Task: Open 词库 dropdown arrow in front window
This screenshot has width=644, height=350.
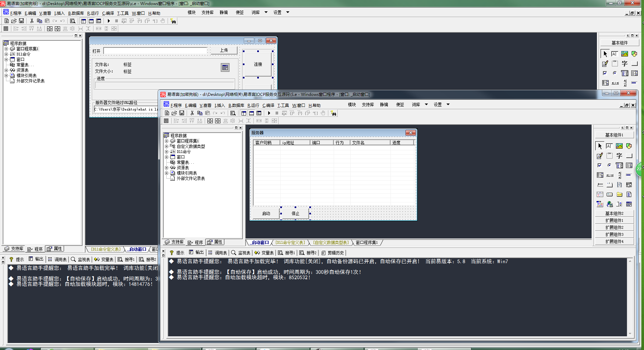Action: [x=426, y=105]
